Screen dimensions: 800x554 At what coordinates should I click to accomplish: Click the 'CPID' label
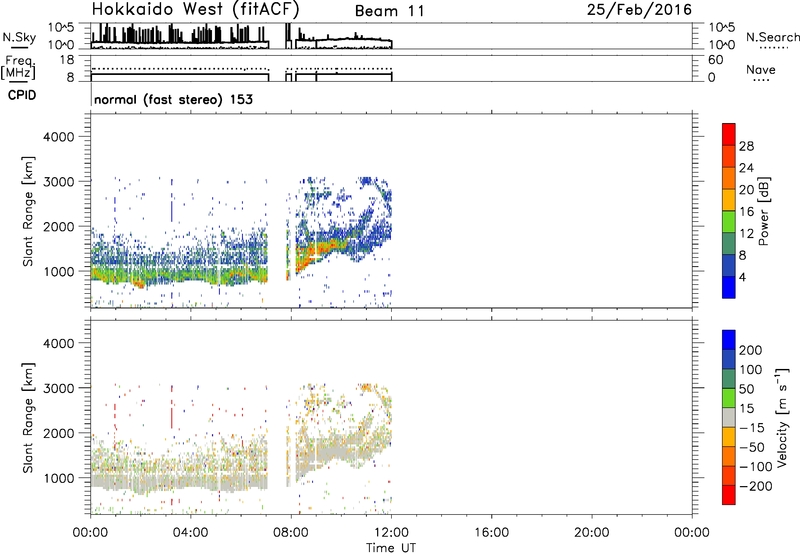22,95
